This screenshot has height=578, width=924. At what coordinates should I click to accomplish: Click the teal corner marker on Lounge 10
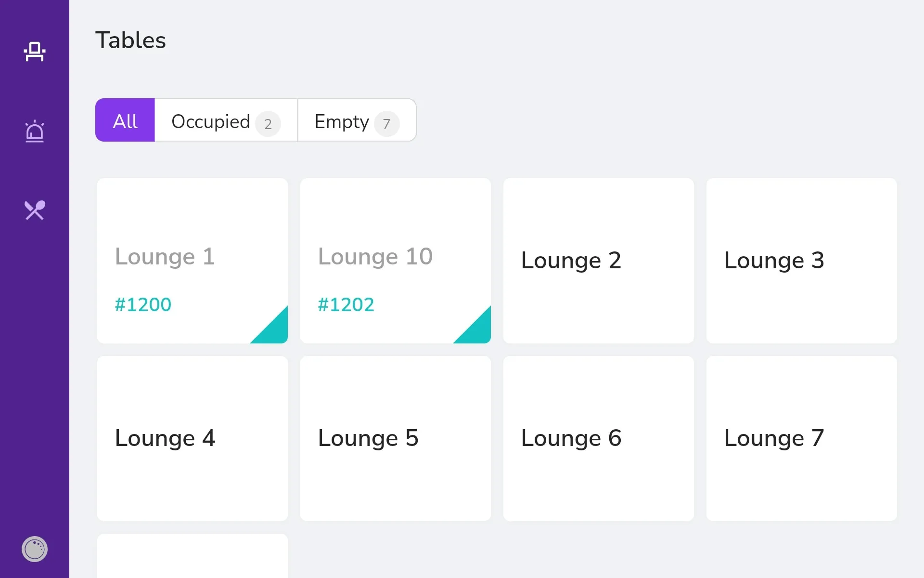coord(477,330)
